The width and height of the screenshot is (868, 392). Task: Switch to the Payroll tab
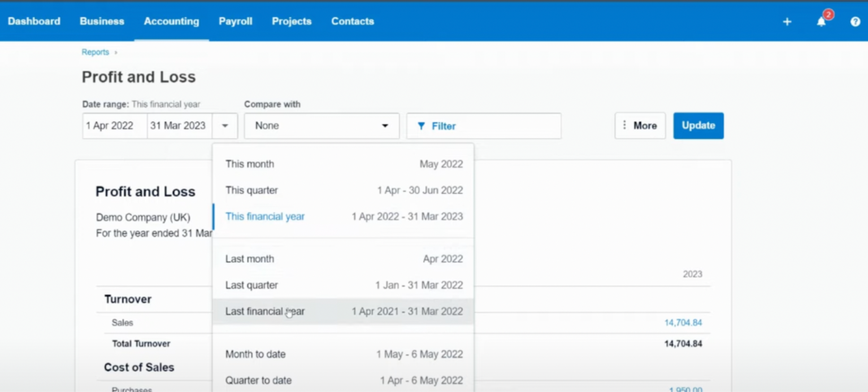(235, 21)
